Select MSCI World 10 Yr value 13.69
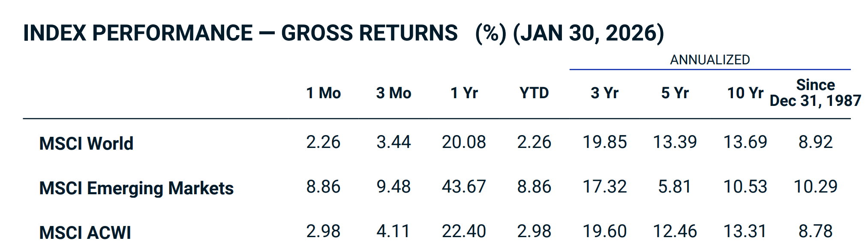Screen dimensions: 868x250 [745, 142]
